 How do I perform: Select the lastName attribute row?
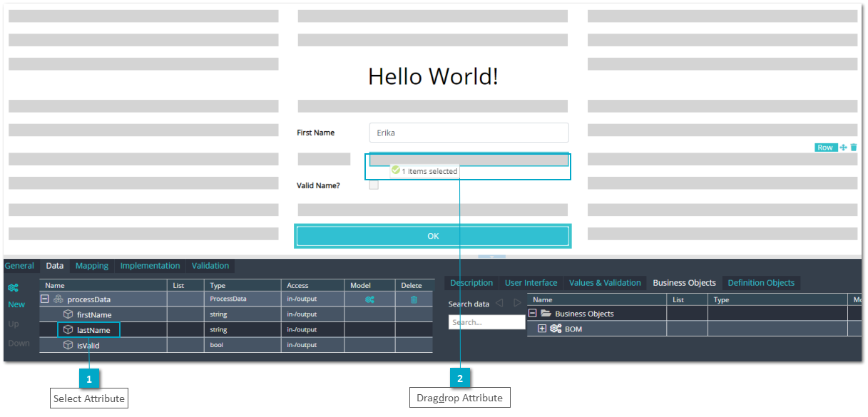point(237,330)
